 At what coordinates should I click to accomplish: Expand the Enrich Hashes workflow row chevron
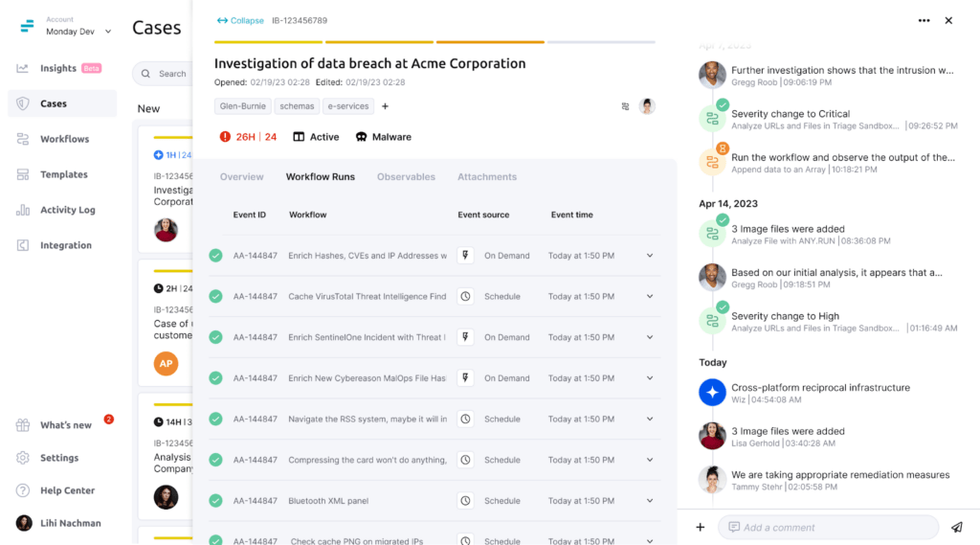[650, 256]
